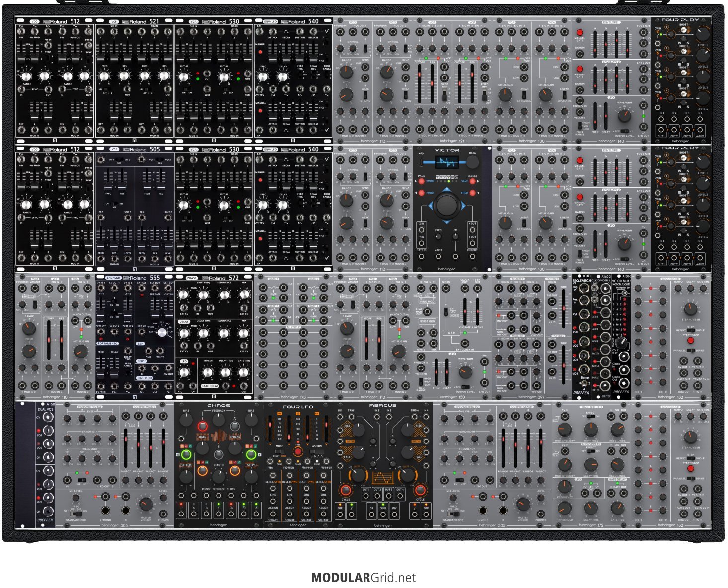The width and height of the screenshot is (728, 588).
Task: Select the WHITE noise jack on Roland 555
Action: pos(161,351)
